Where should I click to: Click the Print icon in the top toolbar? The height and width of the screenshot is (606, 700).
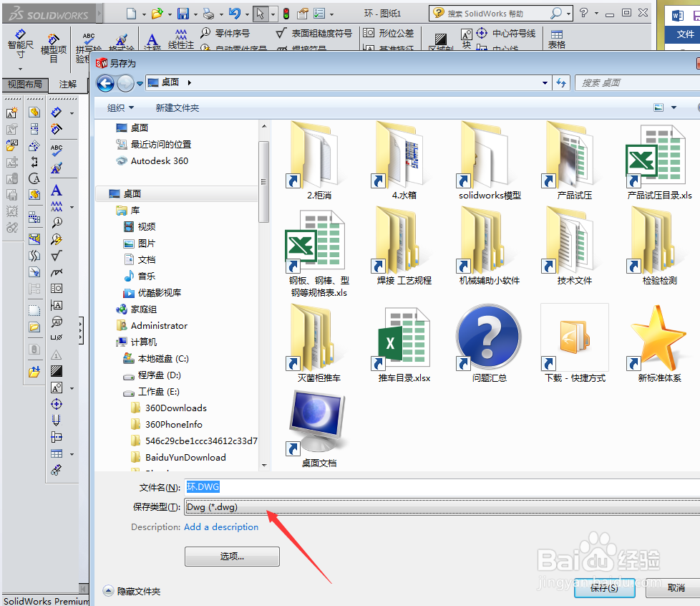[x=208, y=13]
